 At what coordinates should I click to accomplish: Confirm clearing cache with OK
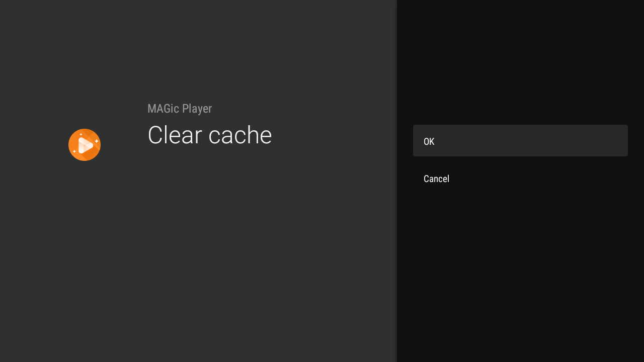pos(520,141)
